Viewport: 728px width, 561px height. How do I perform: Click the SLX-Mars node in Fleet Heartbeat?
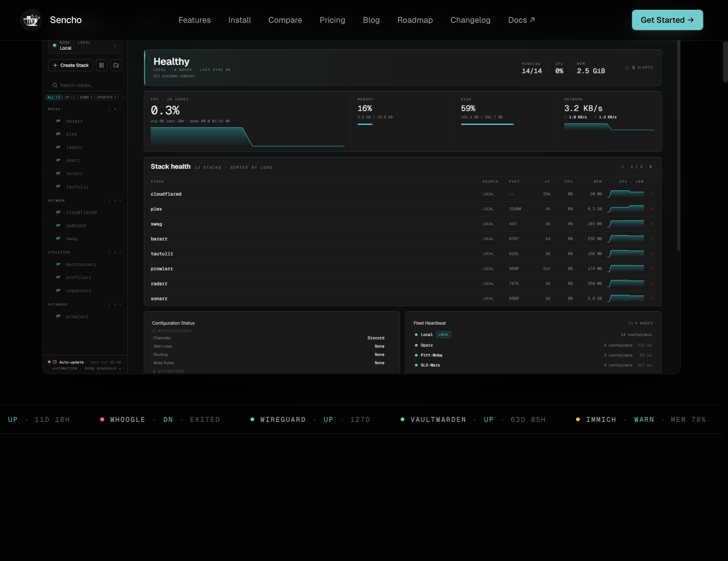430,365
